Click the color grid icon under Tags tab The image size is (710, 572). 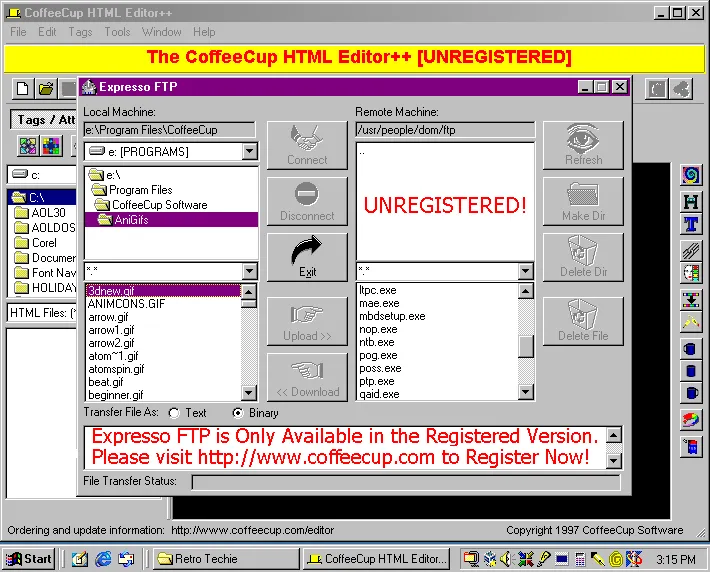[51, 146]
